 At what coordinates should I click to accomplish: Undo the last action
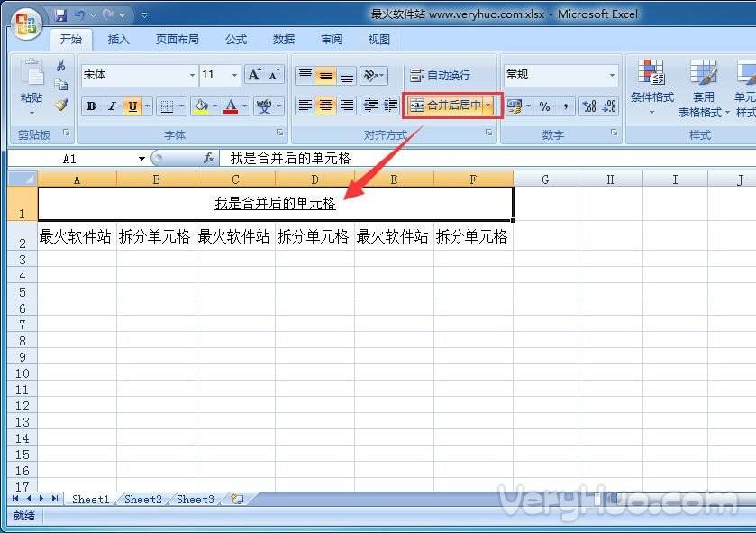coord(79,15)
